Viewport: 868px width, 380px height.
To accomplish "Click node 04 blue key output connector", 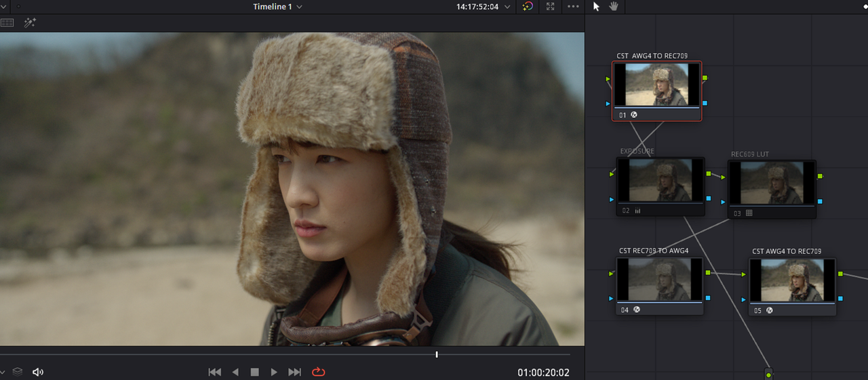I will [x=708, y=297].
